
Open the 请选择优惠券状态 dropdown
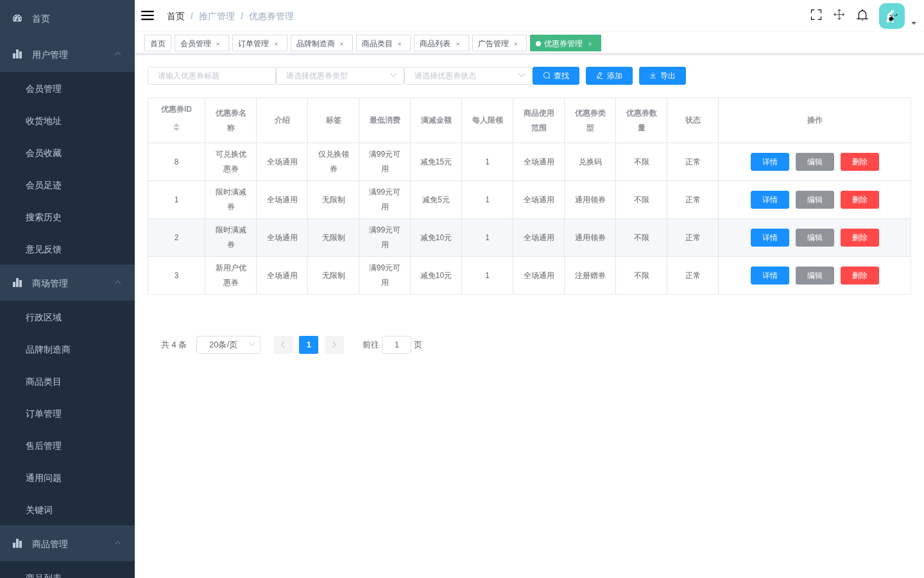coord(468,76)
